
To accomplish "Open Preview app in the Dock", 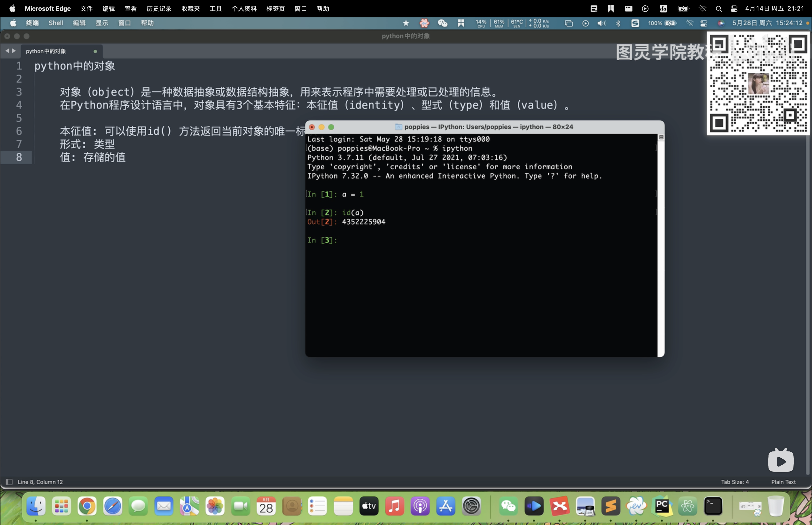I will click(585, 506).
